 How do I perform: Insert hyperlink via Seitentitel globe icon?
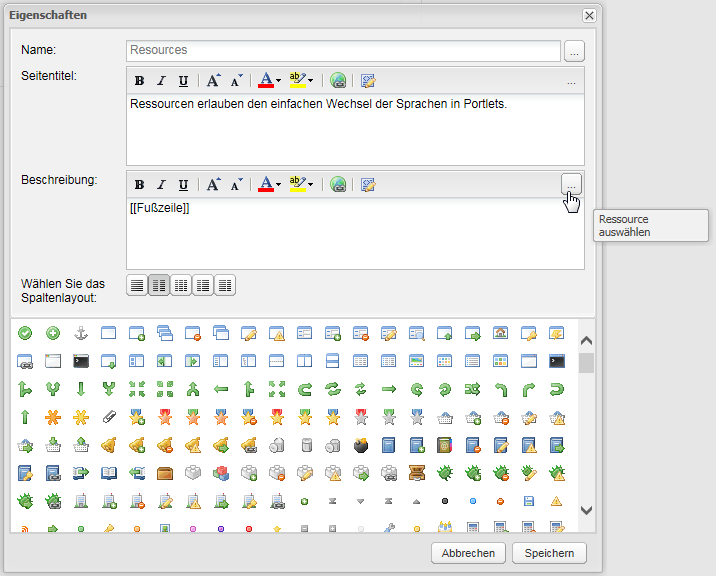coord(338,81)
